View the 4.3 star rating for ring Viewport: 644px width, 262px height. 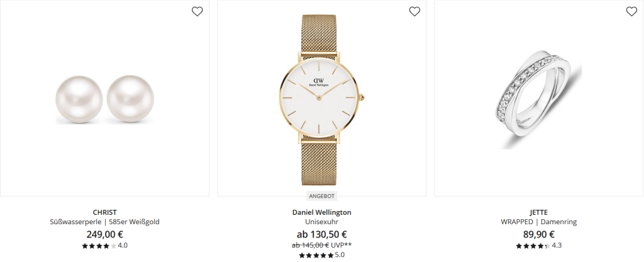[538, 246]
